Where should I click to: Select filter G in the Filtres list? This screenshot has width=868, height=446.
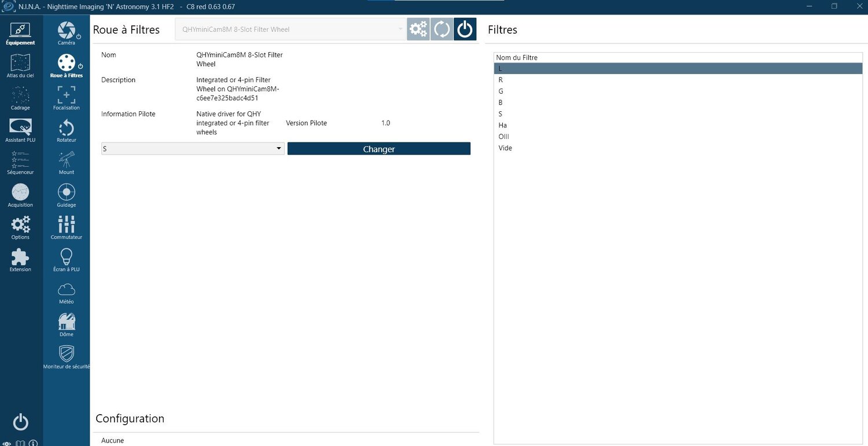(x=678, y=91)
